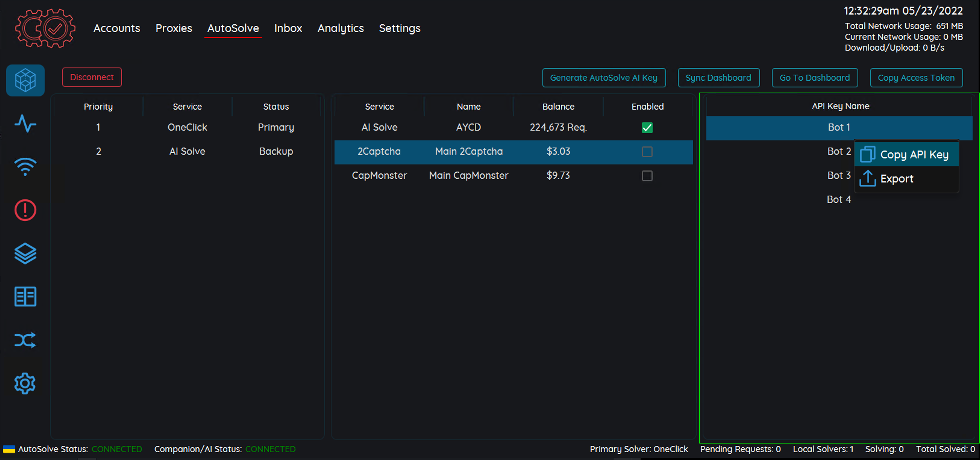Screen dimensions: 980x460
Task: Disable the AI Solve AYCD enabled checkbox
Action: [647, 127]
